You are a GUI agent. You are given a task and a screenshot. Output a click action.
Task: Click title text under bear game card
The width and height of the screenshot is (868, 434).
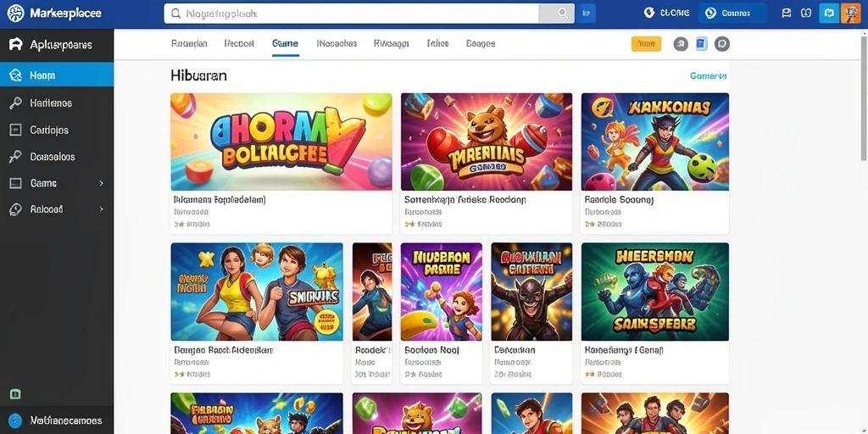pos(465,200)
